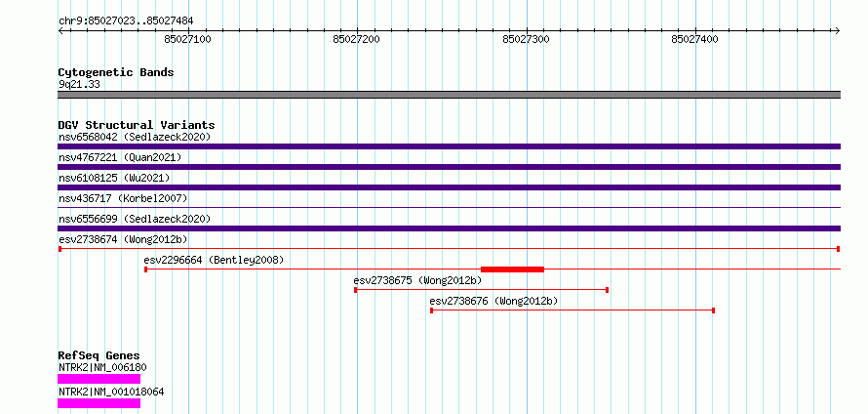Click the nsv4767221 (Quan2021) label
The image size is (868, 414).
[x=120, y=157]
